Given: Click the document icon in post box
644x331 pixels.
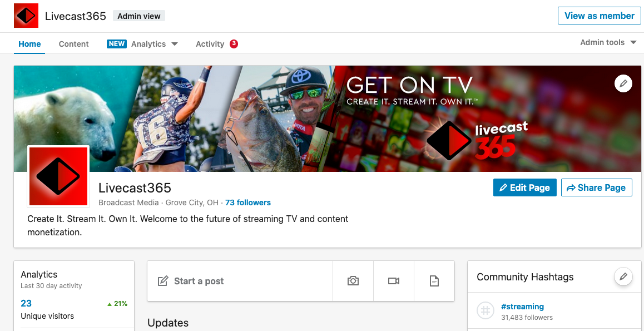Looking at the screenshot, I should (434, 281).
